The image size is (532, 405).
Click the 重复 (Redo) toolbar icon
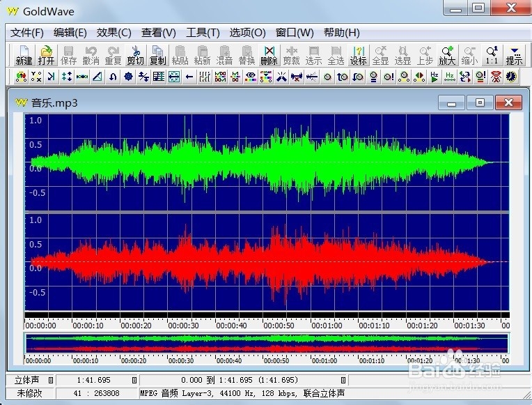point(113,55)
